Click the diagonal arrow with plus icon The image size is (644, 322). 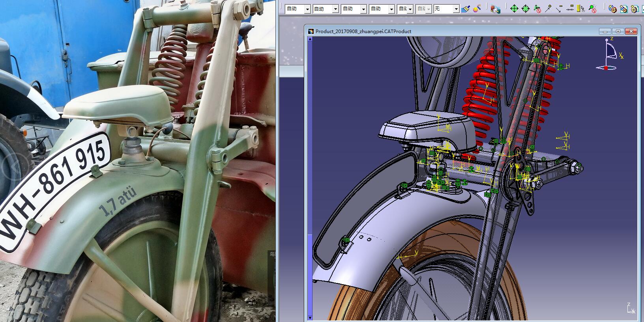coord(548,9)
